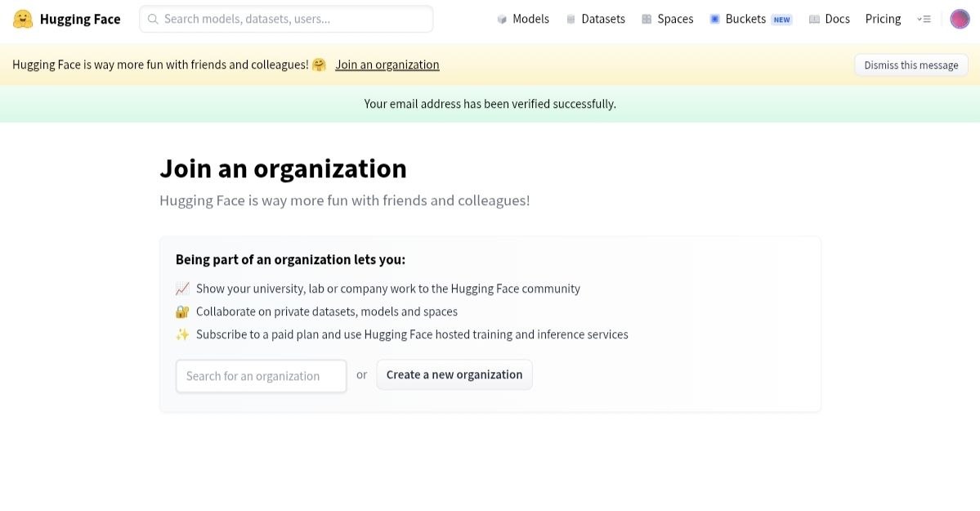Select the Join an organization page heading
Screen dimensions: 980x511
click(x=283, y=169)
